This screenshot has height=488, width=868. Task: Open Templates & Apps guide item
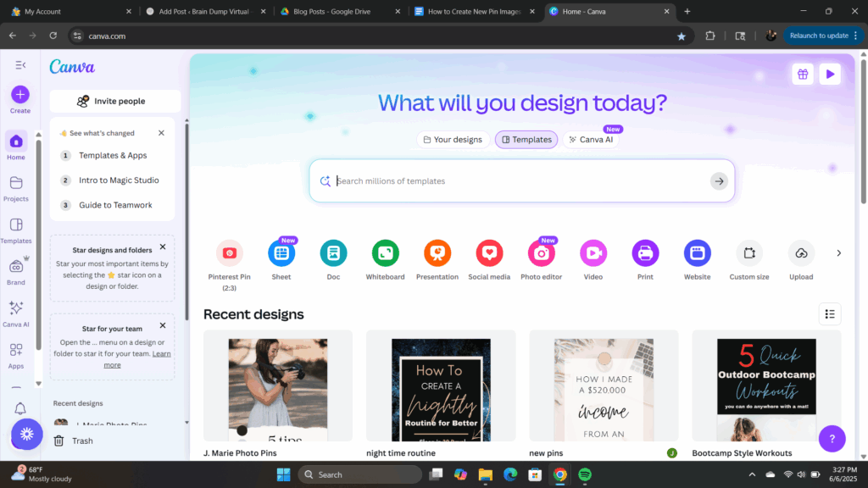113,156
